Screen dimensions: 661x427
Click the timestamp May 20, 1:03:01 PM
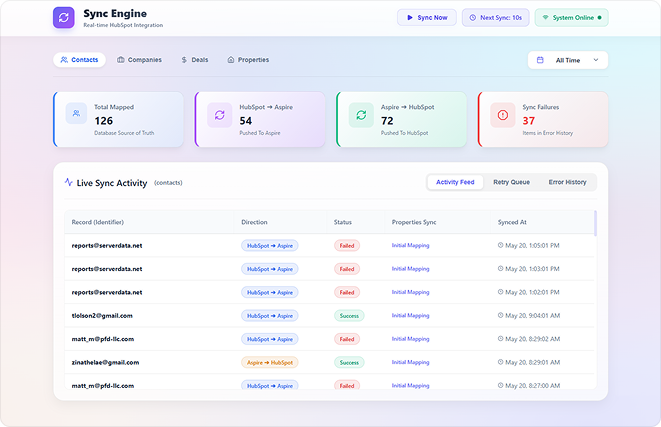pyautogui.click(x=532, y=269)
